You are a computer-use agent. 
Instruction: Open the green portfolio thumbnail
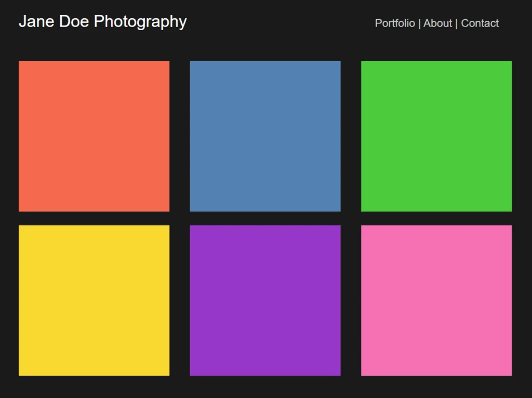436,136
